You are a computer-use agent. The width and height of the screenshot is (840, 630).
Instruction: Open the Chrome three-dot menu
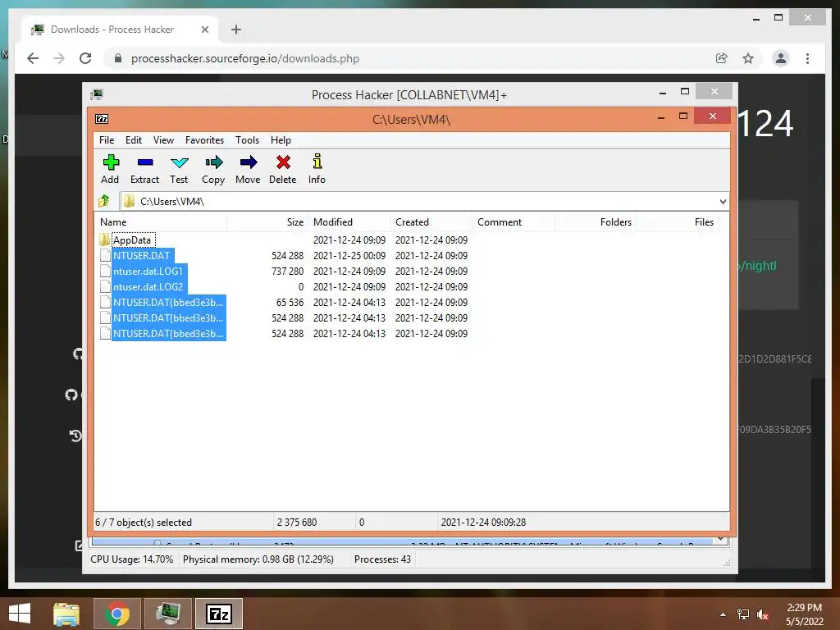coord(807,58)
